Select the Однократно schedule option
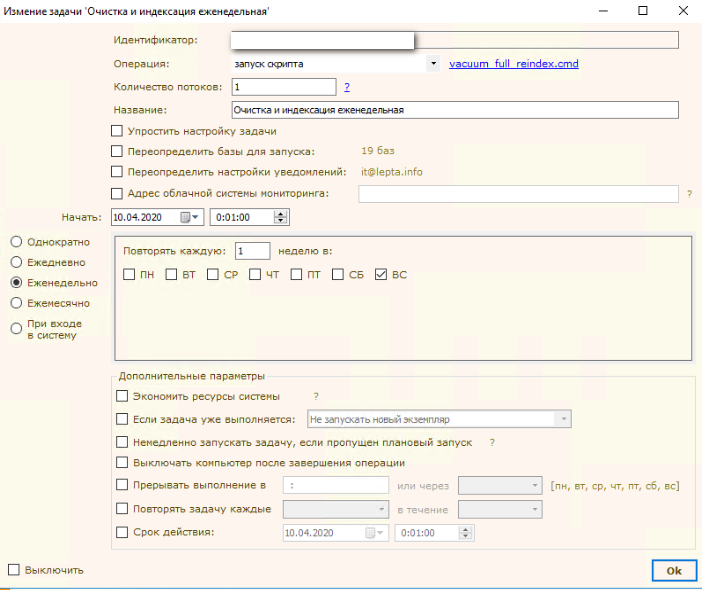Viewport: 702px width, 590px height. click(16, 242)
